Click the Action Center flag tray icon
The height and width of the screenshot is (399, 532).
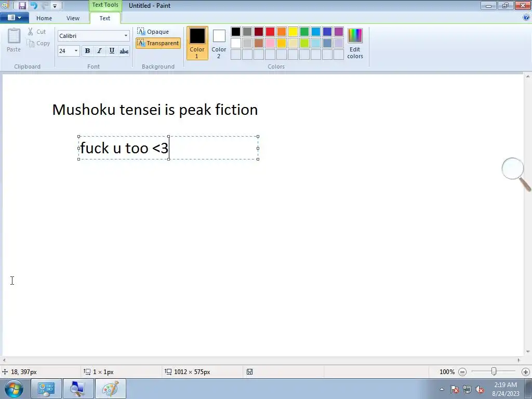[x=455, y=390]
